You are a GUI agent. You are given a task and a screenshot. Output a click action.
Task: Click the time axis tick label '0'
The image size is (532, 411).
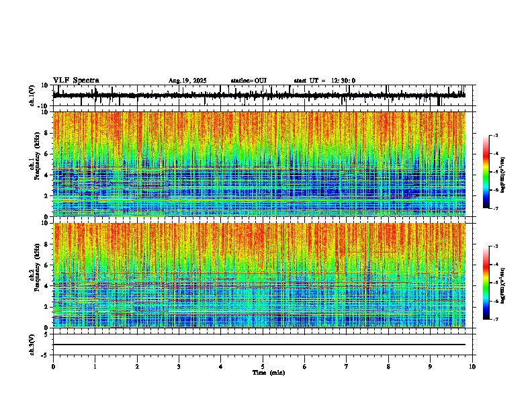coord(53,367)
